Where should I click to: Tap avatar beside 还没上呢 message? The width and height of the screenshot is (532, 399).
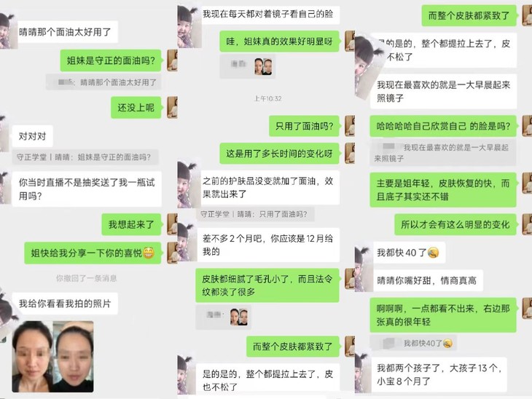[x=173, y=108]
